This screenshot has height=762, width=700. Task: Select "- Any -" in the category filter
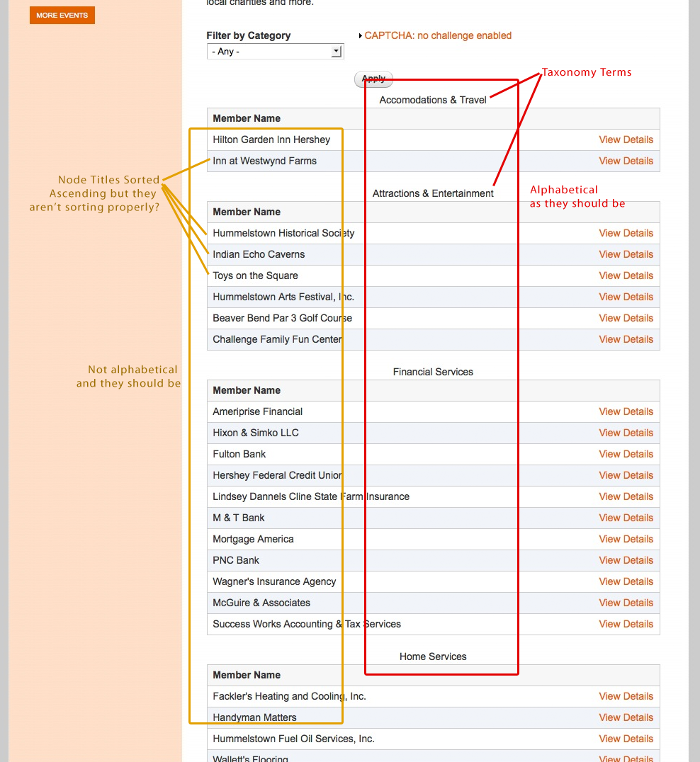point(262,51)
